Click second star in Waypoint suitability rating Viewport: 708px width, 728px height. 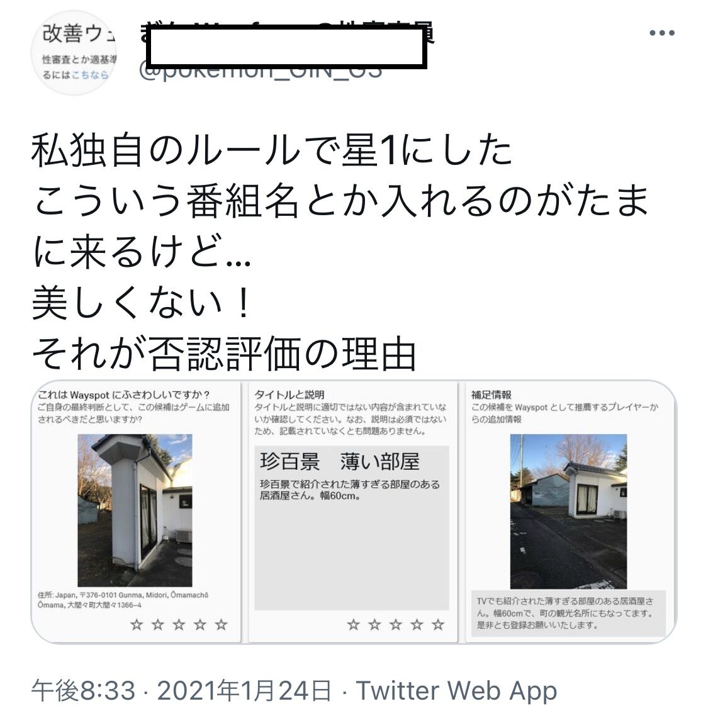coord(157,624)
